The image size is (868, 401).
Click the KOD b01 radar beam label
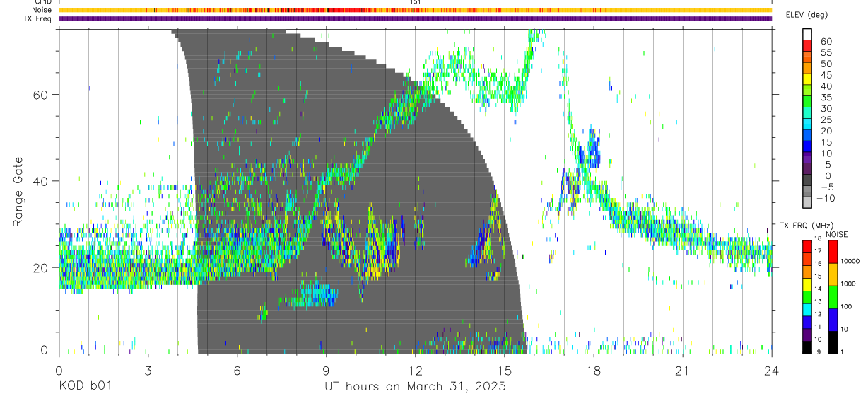[x=85, y=387]
